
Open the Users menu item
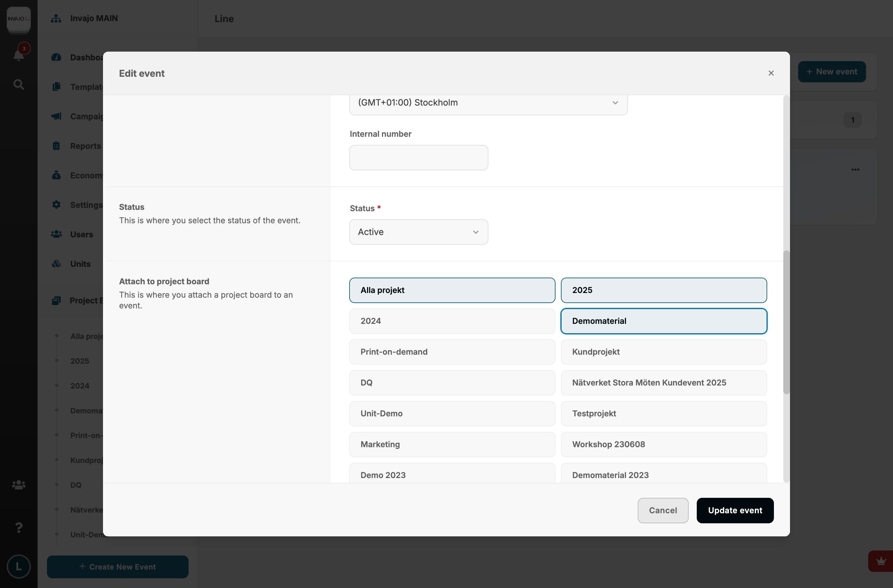click(82, 234)
